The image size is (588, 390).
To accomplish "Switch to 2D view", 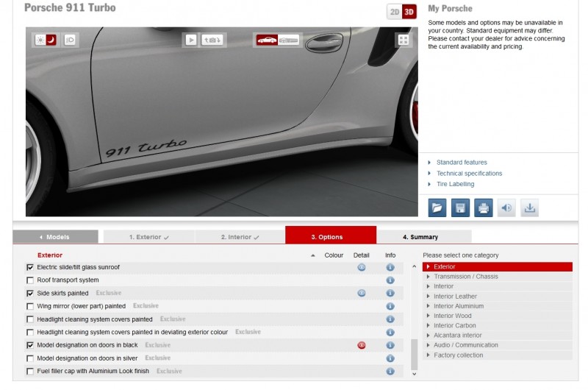I will pyautogui.click(x=395, y=12).
